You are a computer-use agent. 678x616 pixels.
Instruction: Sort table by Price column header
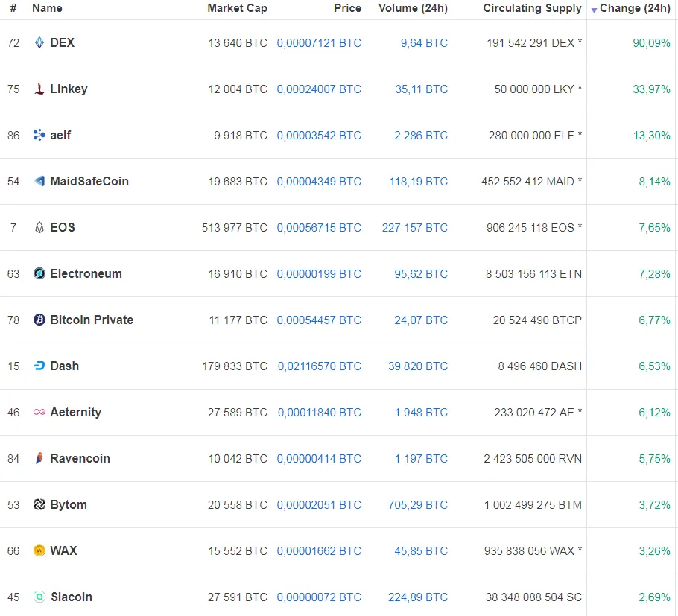pos(348,8)
